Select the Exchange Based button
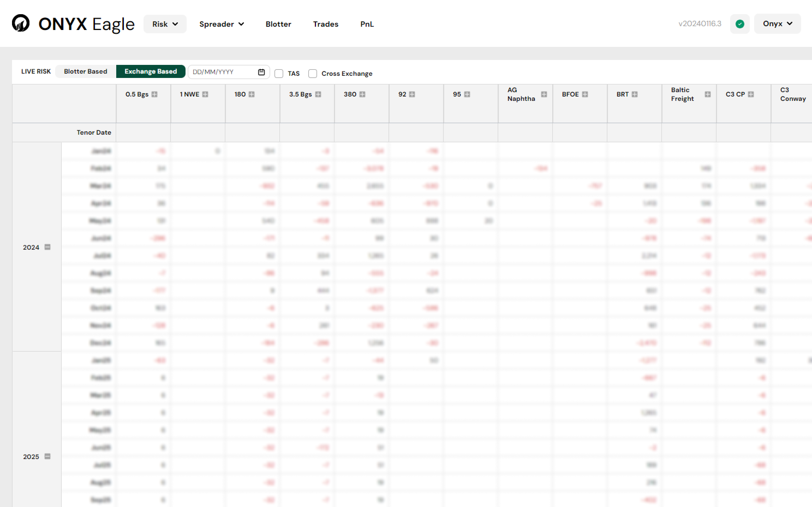Screen dimensions: 812x507 [151, 71]
